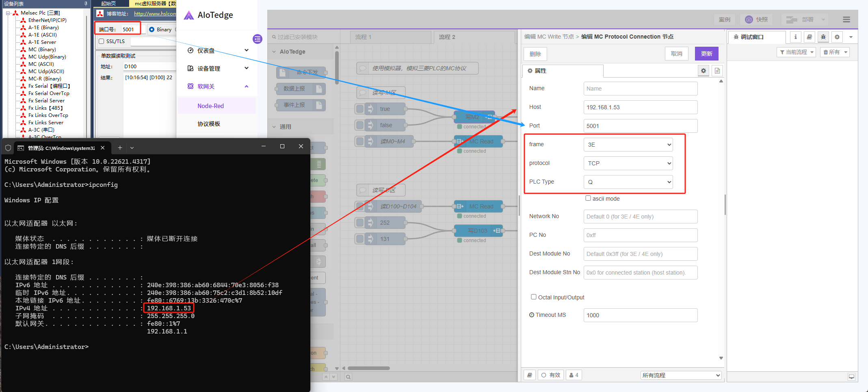This screenshot has height=392, width=868.
Task: Select Node-Red in the left menu
Action: [210, 106]
